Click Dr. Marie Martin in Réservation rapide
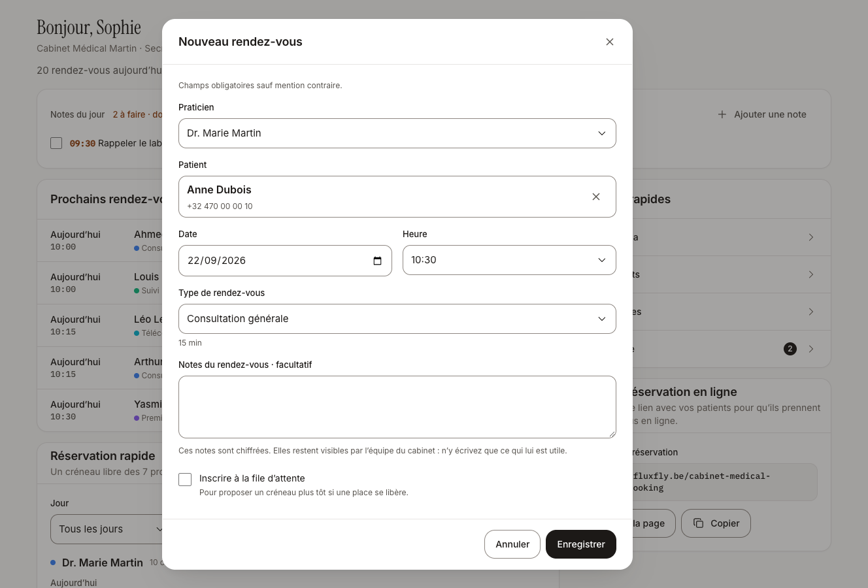The height and width of the screenshot is (588, 868). click(103, 563)
